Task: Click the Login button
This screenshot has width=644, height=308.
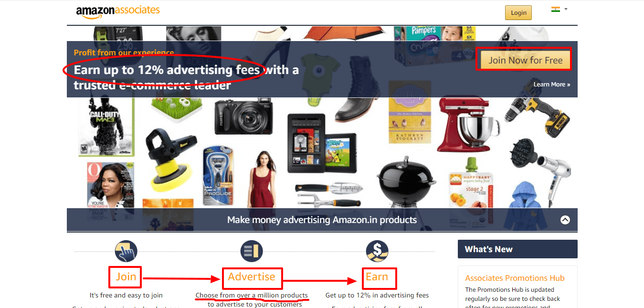Action: (x=518, y=13)
